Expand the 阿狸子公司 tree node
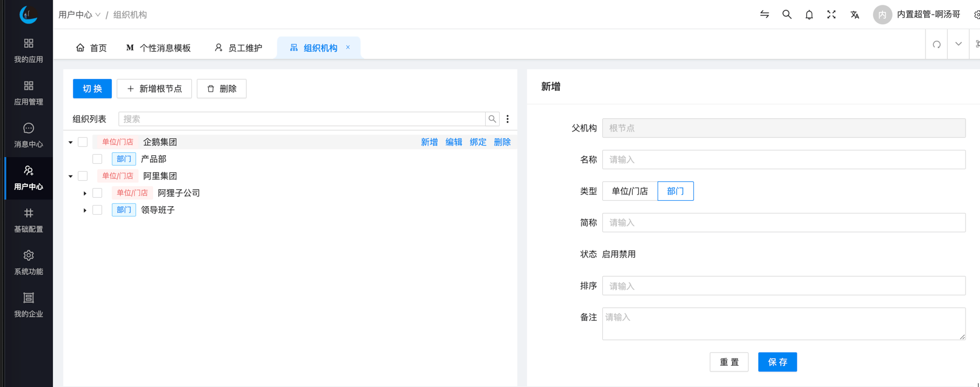Viewport: 980px width, 387px height. (x=85, y=193)
